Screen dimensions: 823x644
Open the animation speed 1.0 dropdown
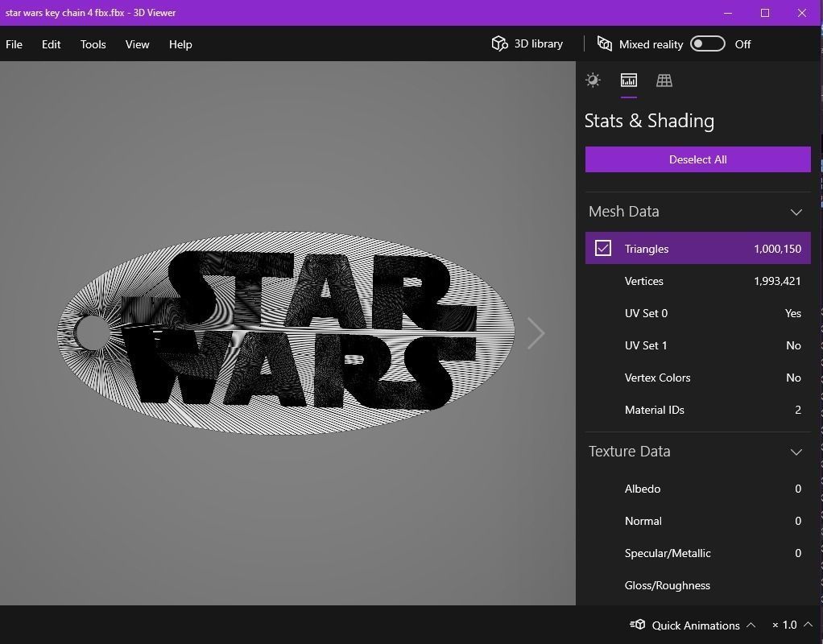point(792,625)
